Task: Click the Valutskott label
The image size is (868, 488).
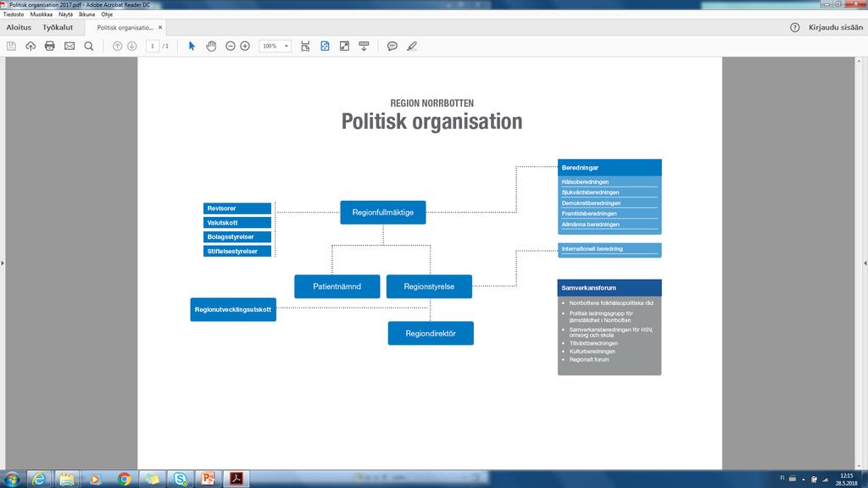Action: [x=237, y=223]
